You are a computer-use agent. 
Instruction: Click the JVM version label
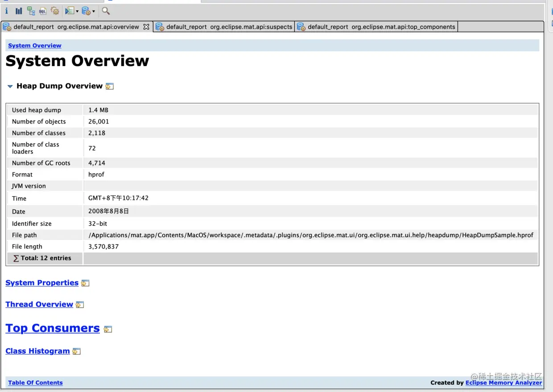point(29,186)
